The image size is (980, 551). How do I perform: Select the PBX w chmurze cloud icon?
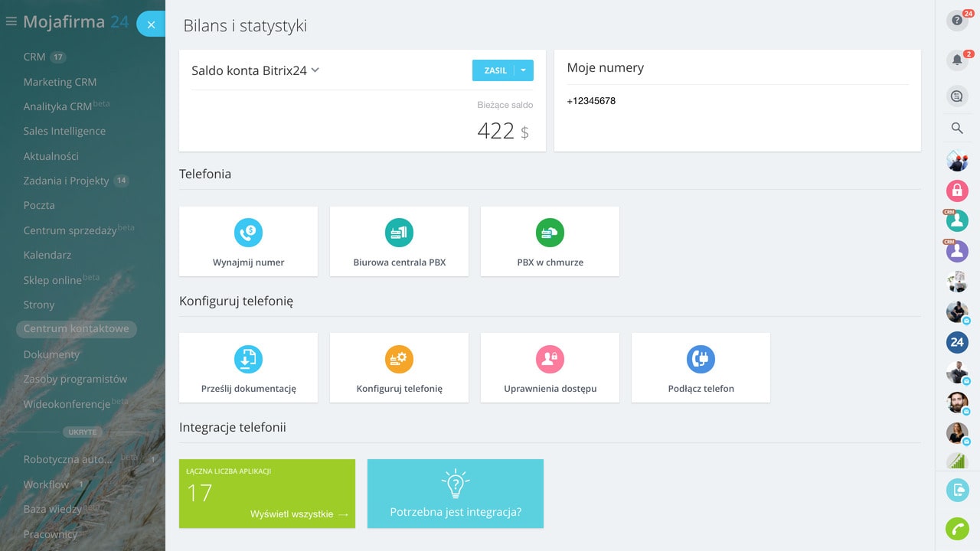550,233
